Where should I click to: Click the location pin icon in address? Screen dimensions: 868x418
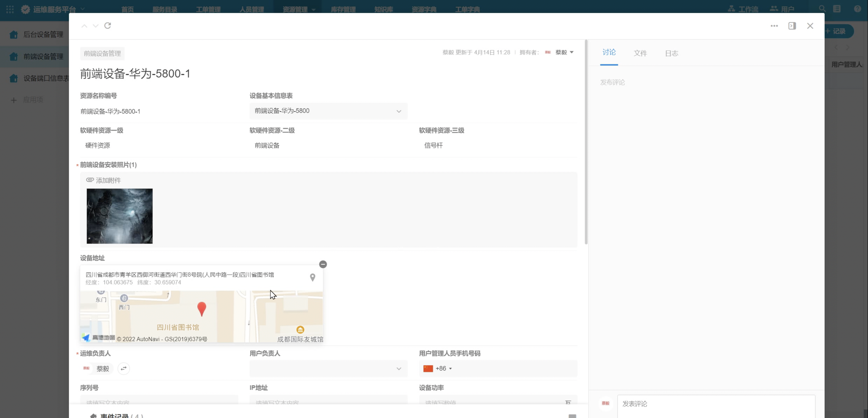312,277
